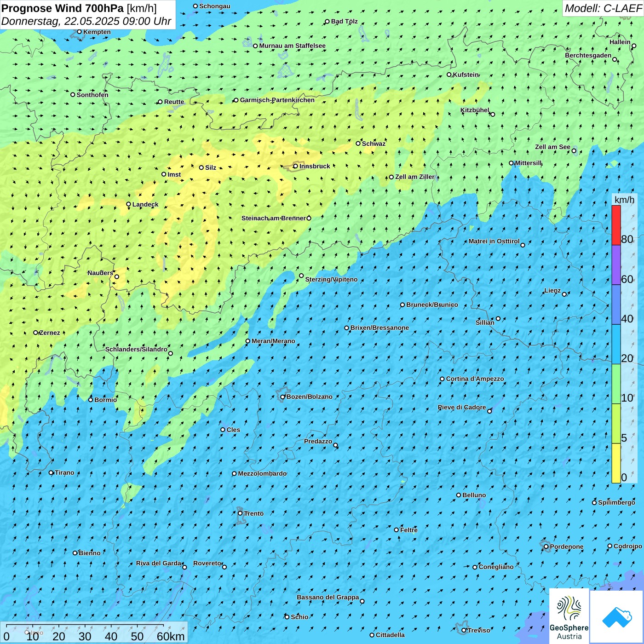
Task: Click the 'Cortina d'Ampezzo' label
Action: point(475,379)
